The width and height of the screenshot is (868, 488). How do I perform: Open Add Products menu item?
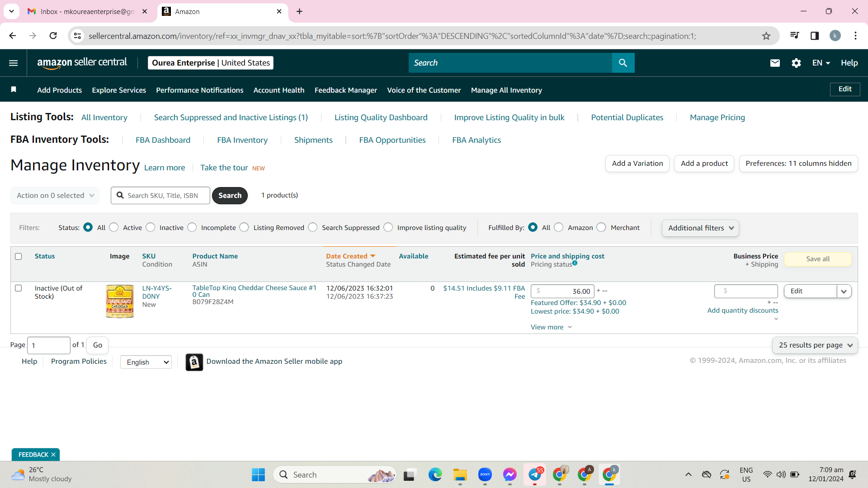click(60, 90)
